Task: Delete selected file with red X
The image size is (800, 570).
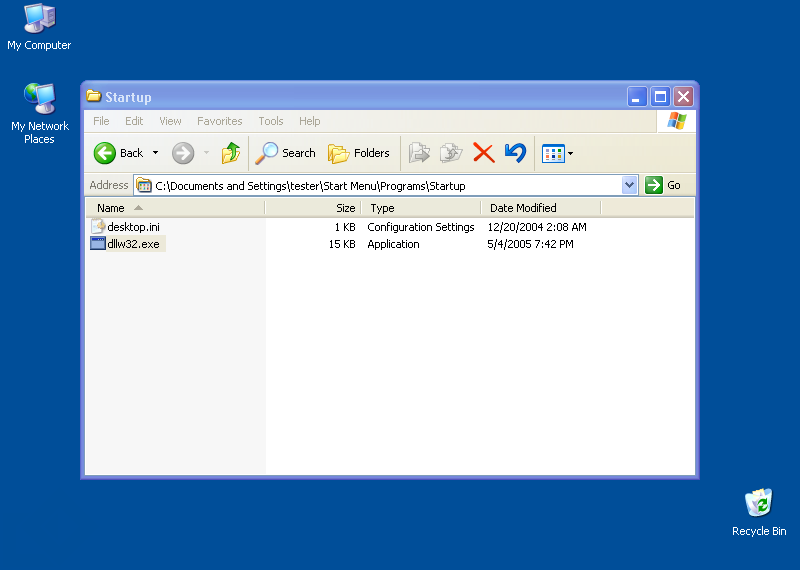Action: click(x=484, y=153)
